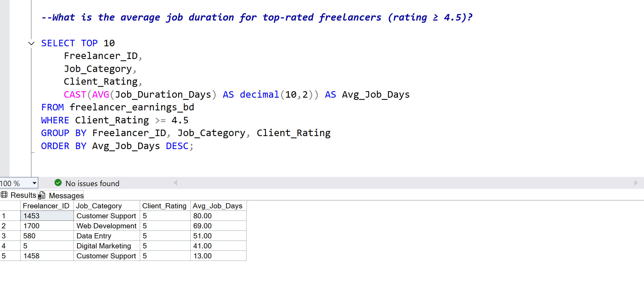Open the 100 % zoom dropdown
The image size is (644, 293).
coord(34,183)
